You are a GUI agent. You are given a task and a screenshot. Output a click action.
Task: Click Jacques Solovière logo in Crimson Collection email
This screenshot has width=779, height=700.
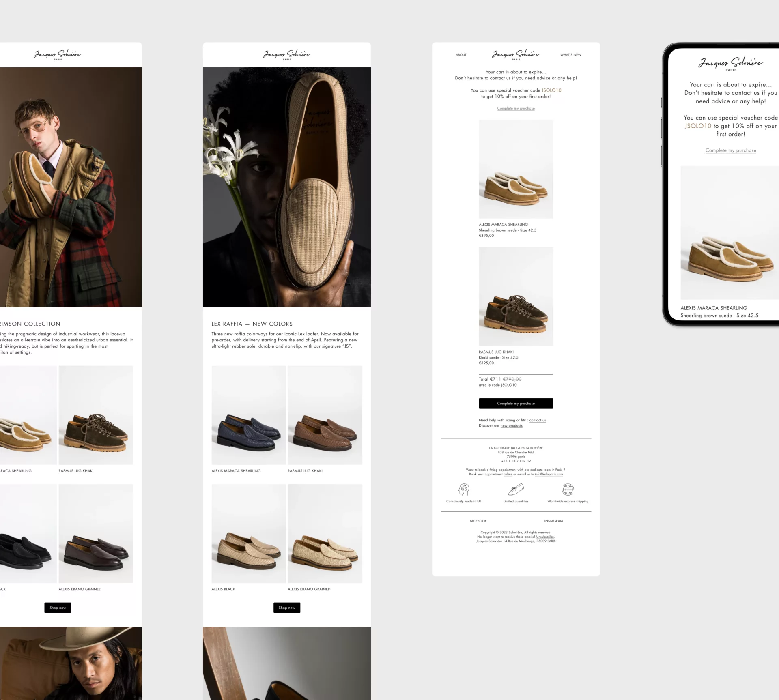[x=58, y=55]
